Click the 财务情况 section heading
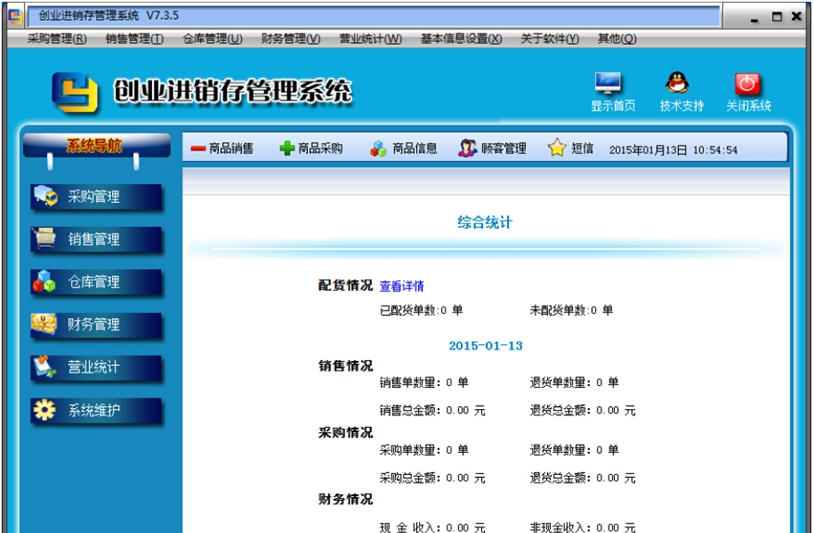The width and height of the screenshot is (814, 533). tap(345, 499)
